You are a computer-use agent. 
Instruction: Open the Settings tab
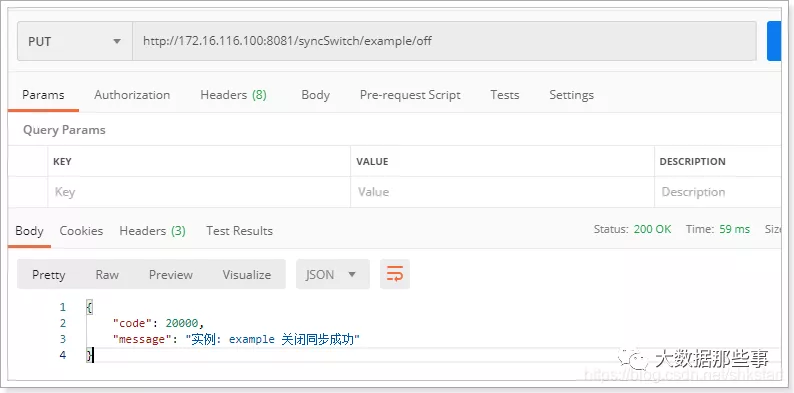pos(572,95)
